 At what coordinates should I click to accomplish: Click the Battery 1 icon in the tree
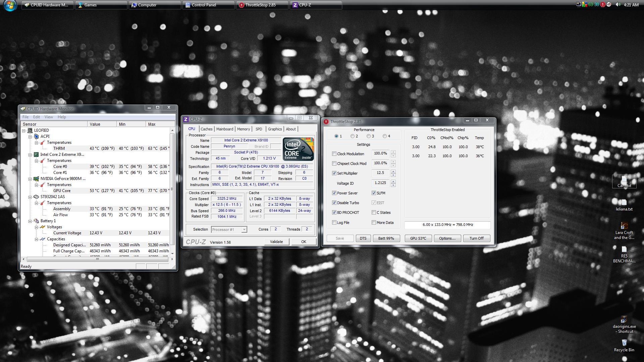36,221
